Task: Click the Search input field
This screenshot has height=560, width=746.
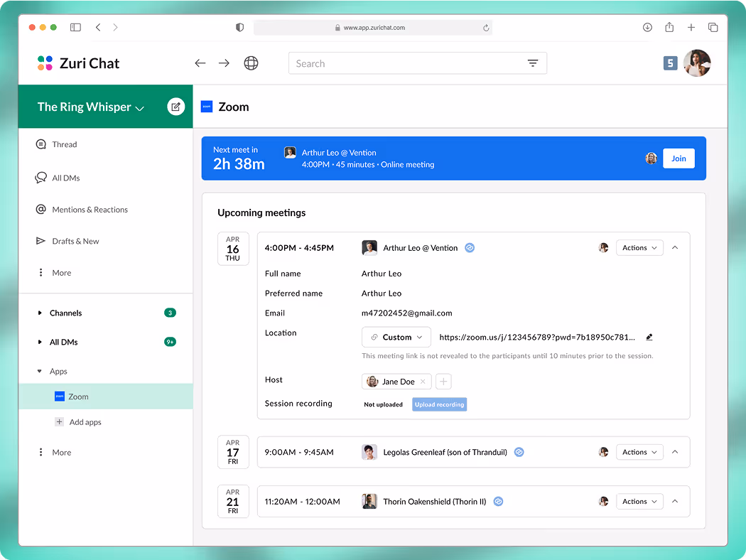Action: (417, 63)
